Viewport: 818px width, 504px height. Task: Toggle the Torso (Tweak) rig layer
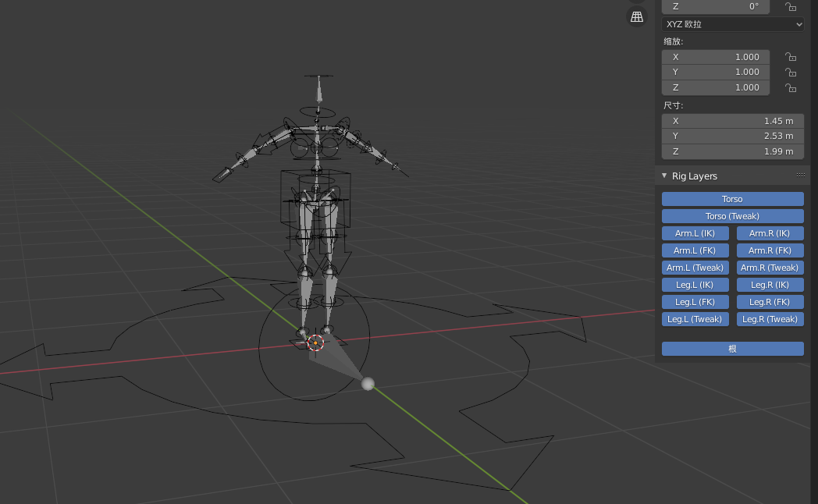click(732, 216)
